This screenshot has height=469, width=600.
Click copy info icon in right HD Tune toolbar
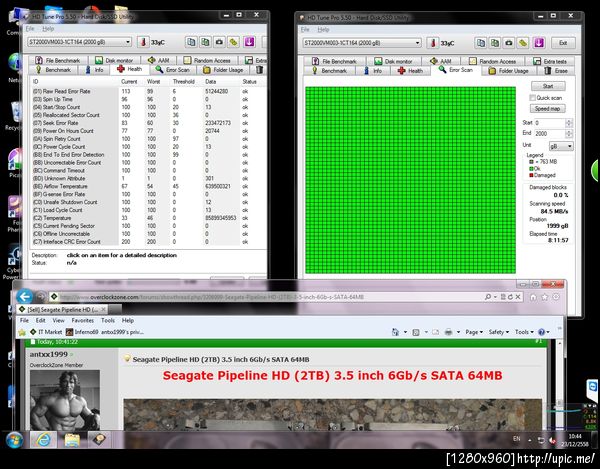pos(481,42)
